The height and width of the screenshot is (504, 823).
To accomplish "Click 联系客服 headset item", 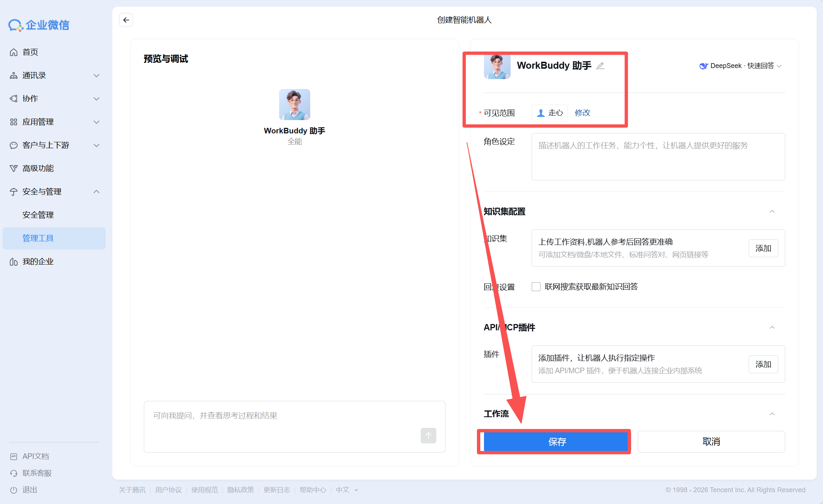I will (x=37, y=473).
